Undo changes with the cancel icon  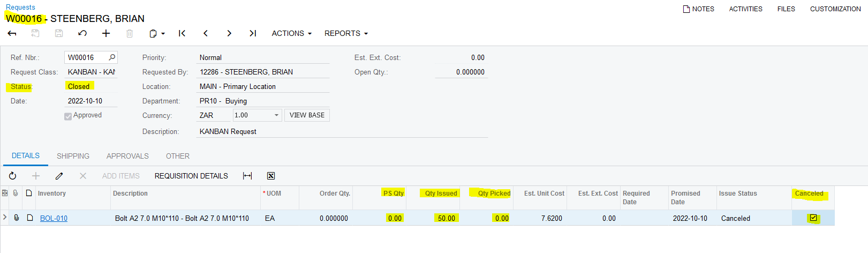tap(82, 33)
